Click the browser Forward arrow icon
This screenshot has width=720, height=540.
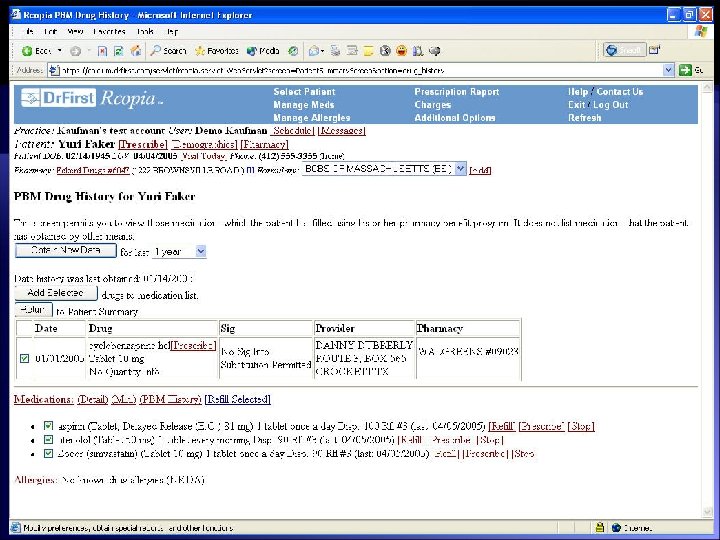point(75,51)
